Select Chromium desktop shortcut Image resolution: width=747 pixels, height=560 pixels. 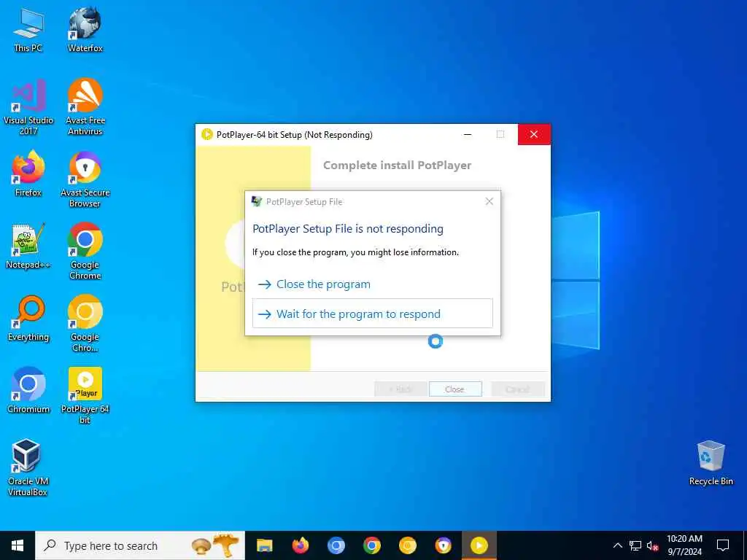(x=28, y=391)
